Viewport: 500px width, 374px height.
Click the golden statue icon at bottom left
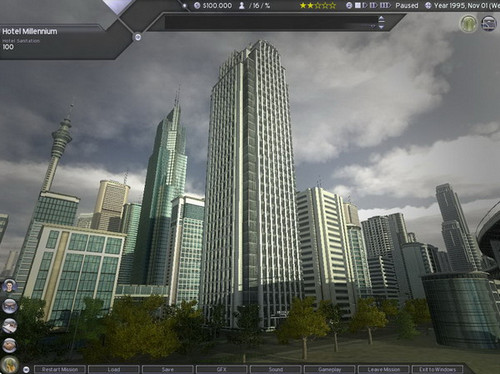9,364
